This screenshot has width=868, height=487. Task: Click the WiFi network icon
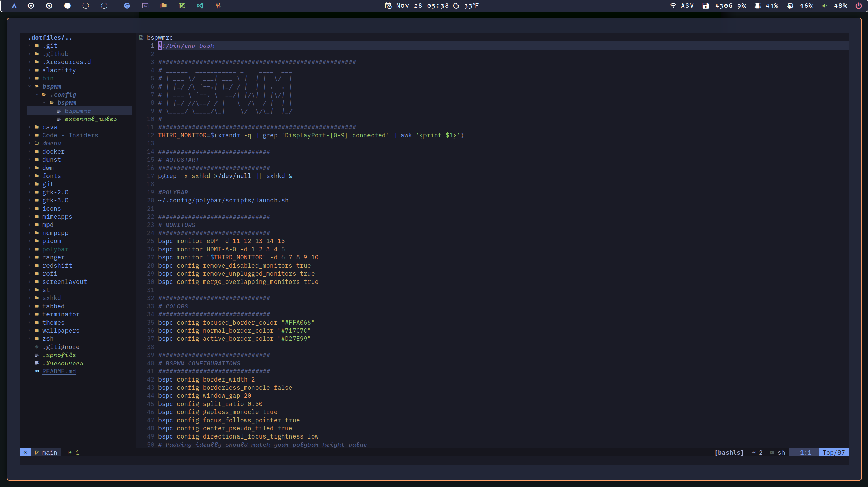point(673,6)
